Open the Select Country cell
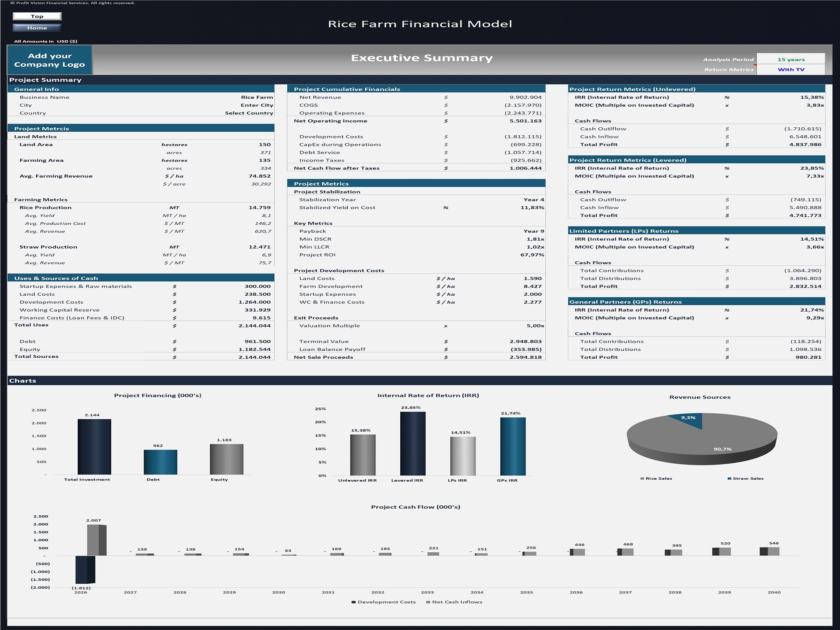This screenshot has width=840, height=630. coord(249,113)
